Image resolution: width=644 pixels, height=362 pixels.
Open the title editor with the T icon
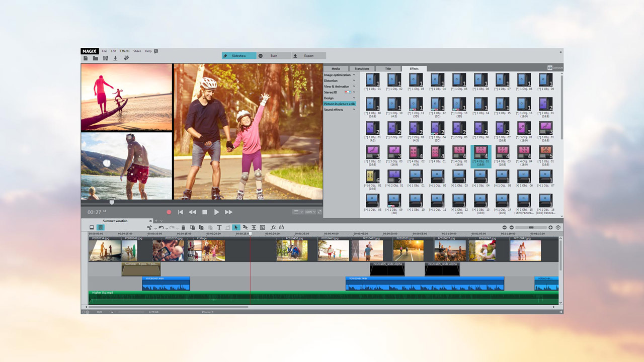point(219,228)
